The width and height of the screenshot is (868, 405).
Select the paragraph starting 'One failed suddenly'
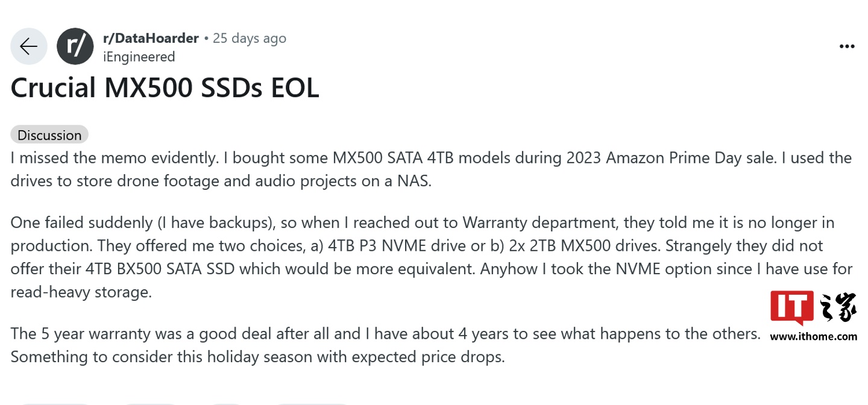(431, 257)
